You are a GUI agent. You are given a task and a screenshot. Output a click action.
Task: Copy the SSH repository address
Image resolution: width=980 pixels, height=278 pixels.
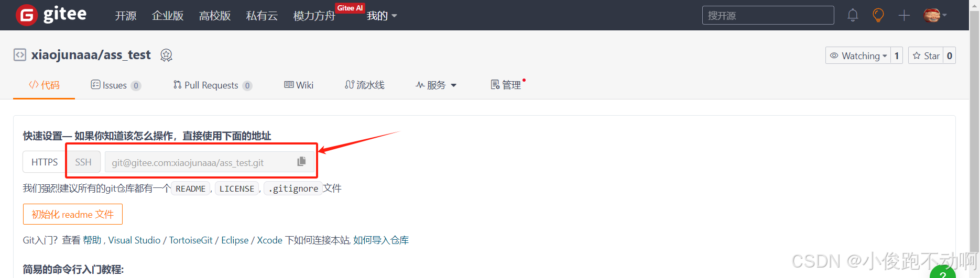tap(301, 162)
